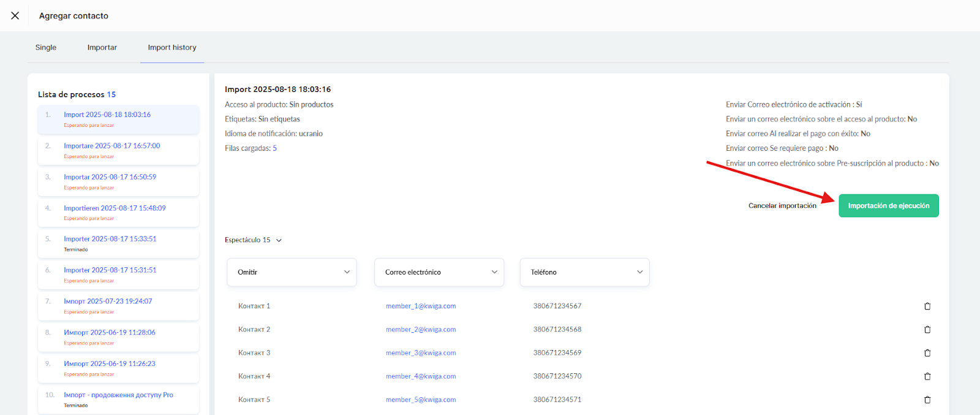980x415 pixels.
Task: Expand the Espectáculo 15 rows selector
Action: pos(253,240)
